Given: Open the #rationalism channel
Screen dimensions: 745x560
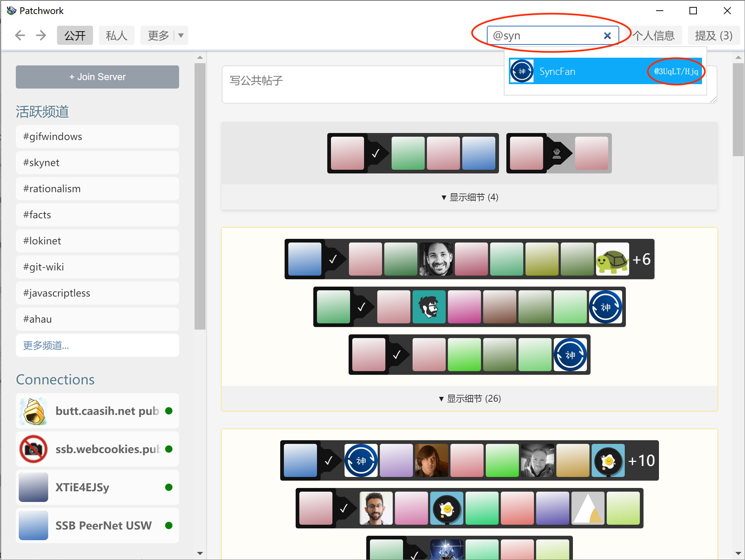Looking at the screenshot, I should pos(97,189).
